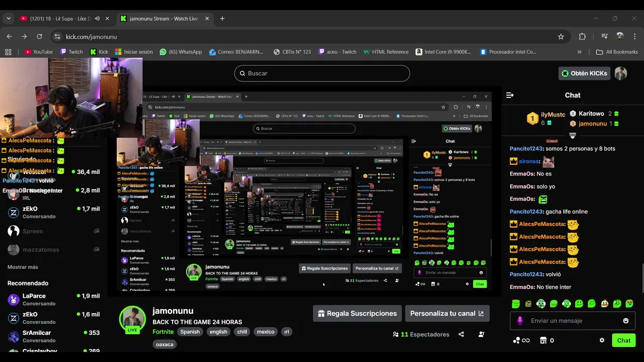Screen dimensions: 644x362
Task: Select the jamonunu Stream tab
Action: pos(164,19)
